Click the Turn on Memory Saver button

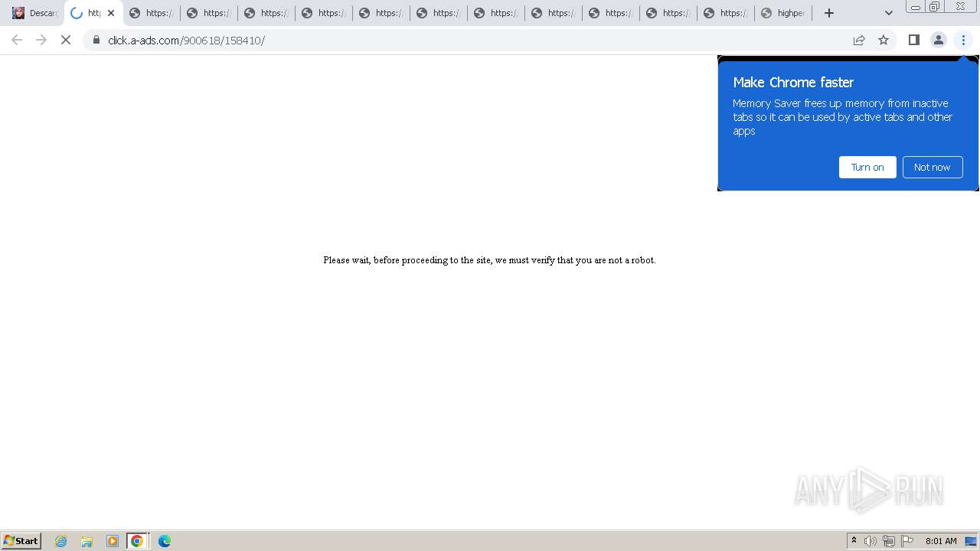(x=867, y=167)
